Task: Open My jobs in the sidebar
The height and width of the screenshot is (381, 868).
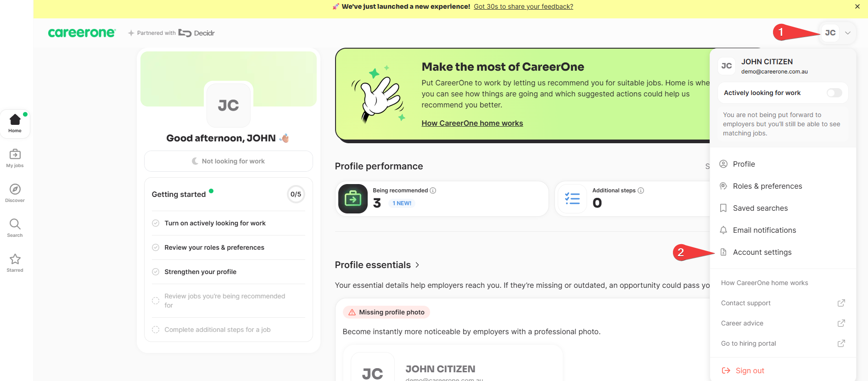Action: tap(15, 158)
